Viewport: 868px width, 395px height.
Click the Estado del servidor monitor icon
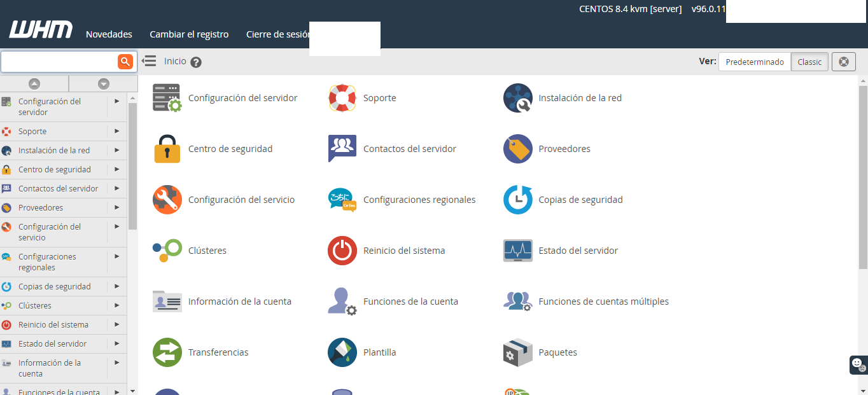[517, 251]
